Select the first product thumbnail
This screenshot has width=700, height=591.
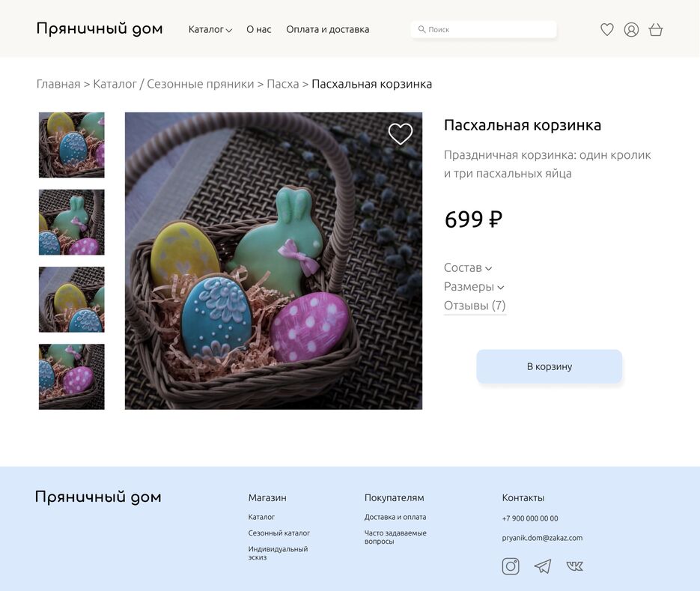click(x=71, y=145)
